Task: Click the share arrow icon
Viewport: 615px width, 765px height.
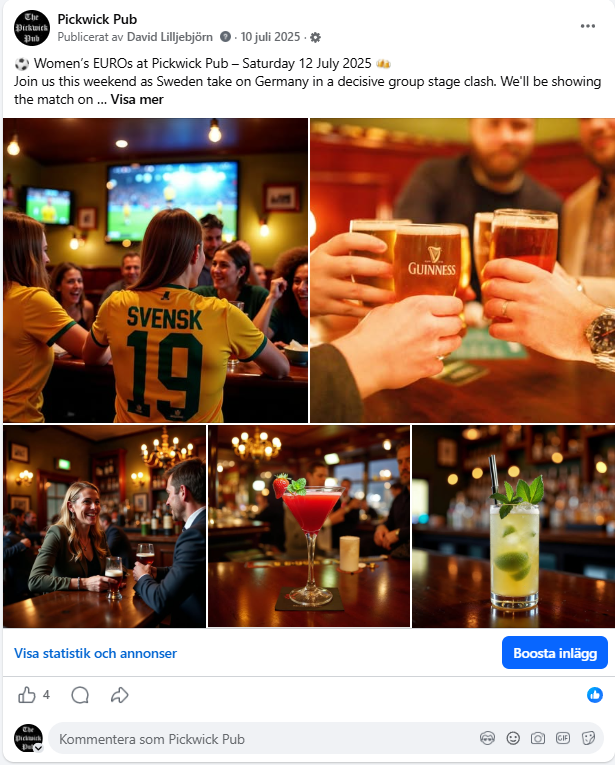Action: [x=119, y=695]
